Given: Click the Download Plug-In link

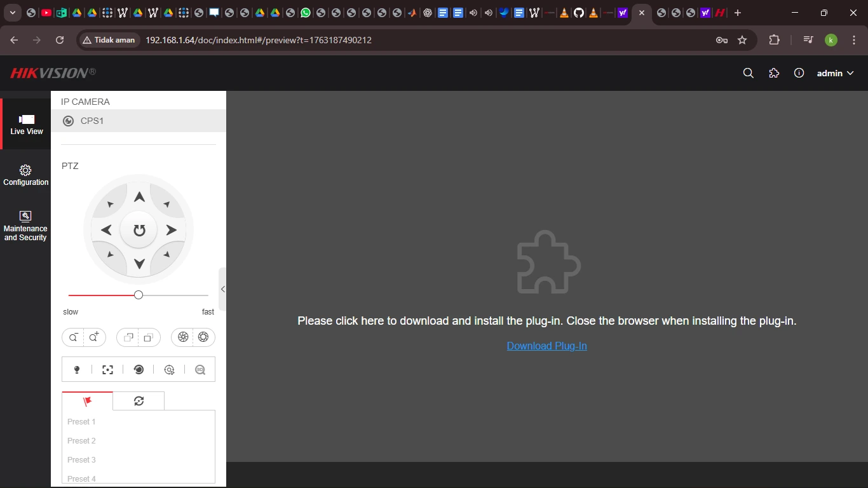Looking at the screenshot, I should (546, 346).
